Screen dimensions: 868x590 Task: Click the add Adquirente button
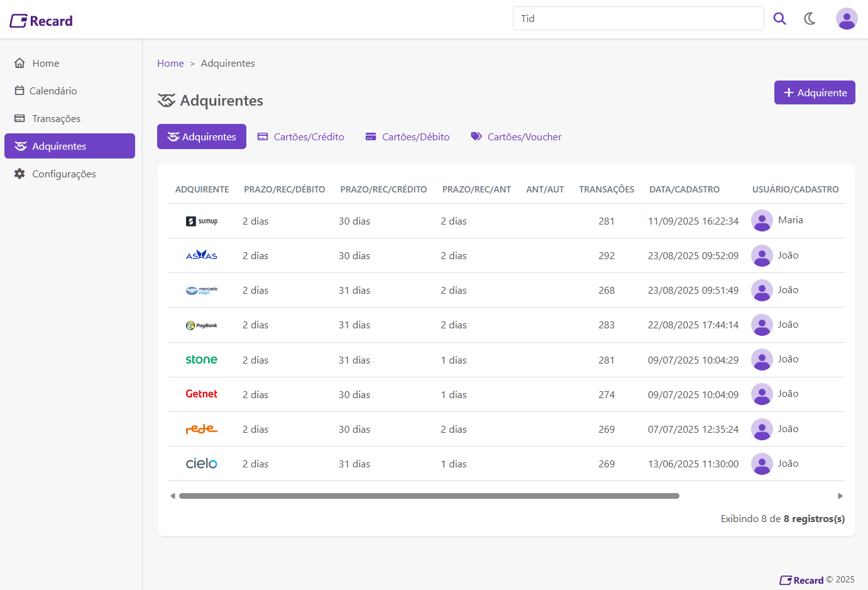pyautogui.click(x=814, y=92)
